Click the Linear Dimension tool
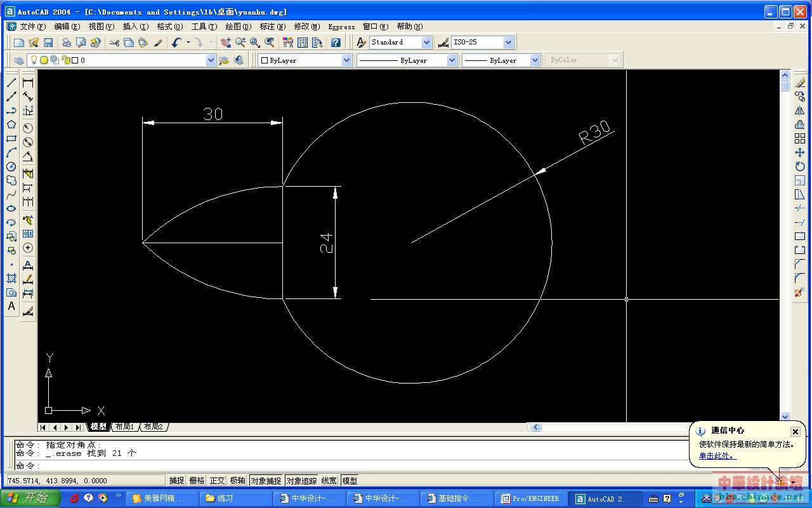The height and width of the screenshot is (508, 812). 28,83
